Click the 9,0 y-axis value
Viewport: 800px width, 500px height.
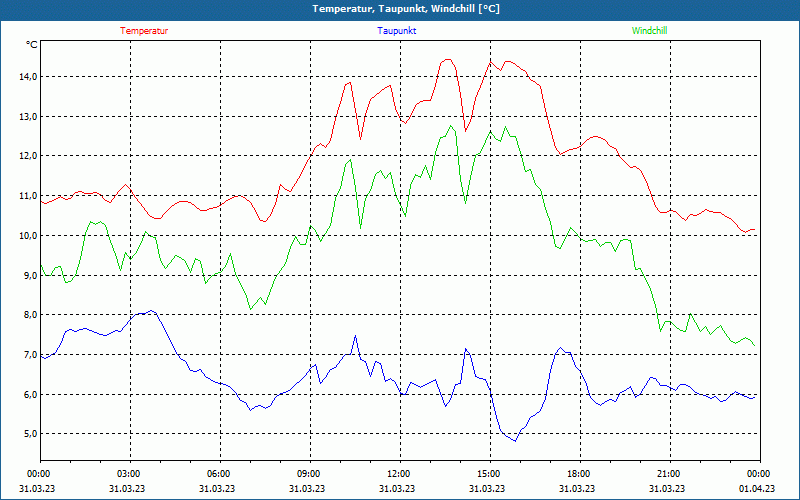tap(30, 275)
